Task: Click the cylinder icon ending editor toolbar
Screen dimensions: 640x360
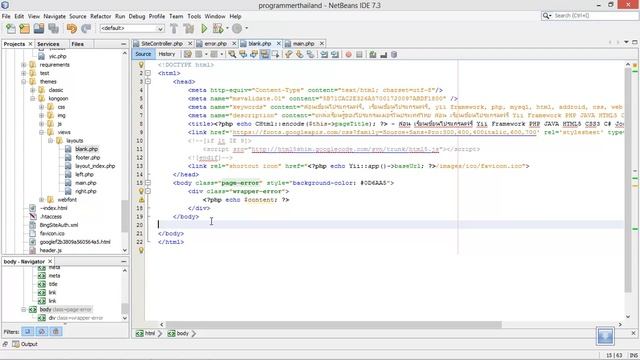Action: click(x=394, y=54)
